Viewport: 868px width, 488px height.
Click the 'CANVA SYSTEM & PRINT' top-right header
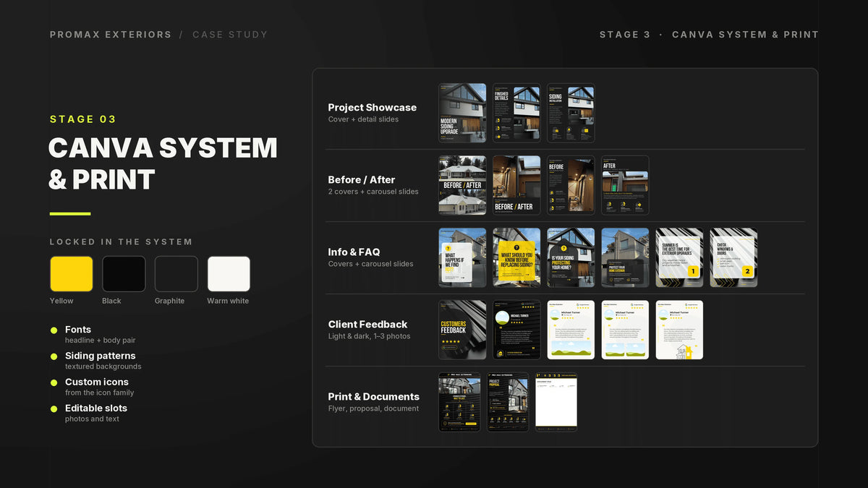(x=745, y=35)
